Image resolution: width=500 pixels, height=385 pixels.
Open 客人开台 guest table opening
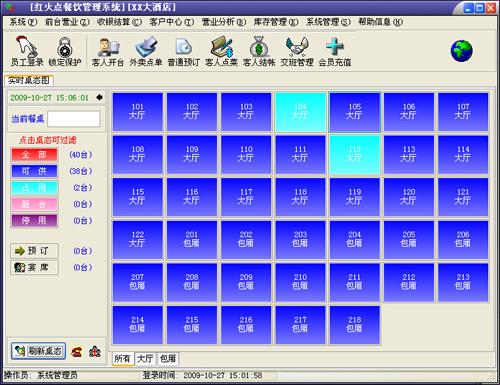pos(107,50)
